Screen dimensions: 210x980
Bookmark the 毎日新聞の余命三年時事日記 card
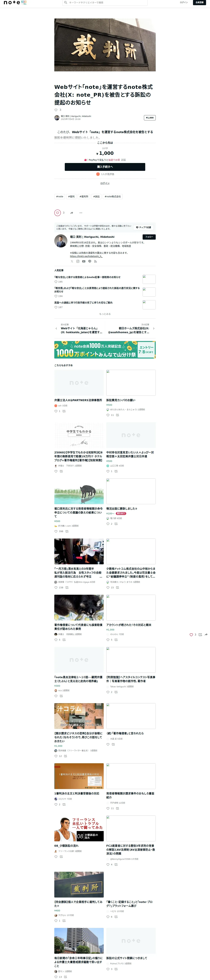(x=66, y=977)
